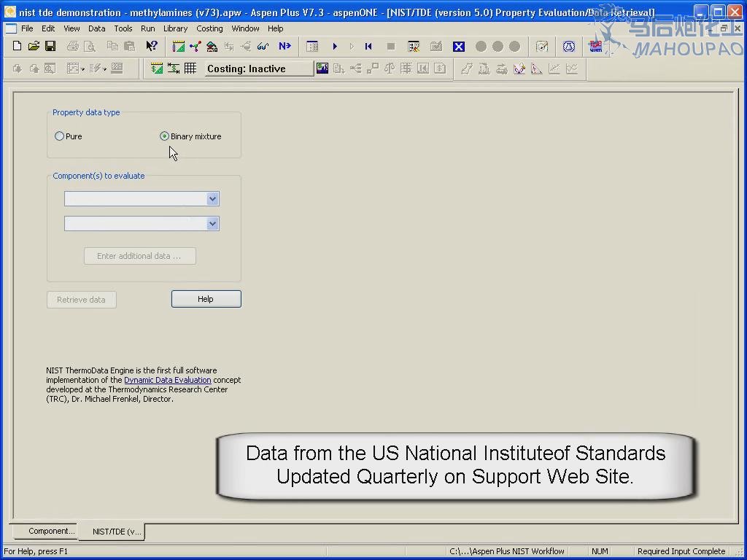Viewport: 747px width, 560px height.
Task: Click the economic evaluation chart icon
Action: (322, 69)
